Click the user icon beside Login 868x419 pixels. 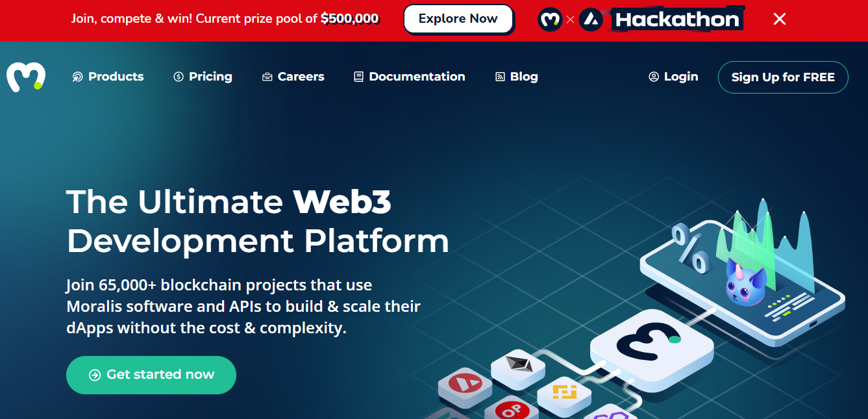point(654,77)
